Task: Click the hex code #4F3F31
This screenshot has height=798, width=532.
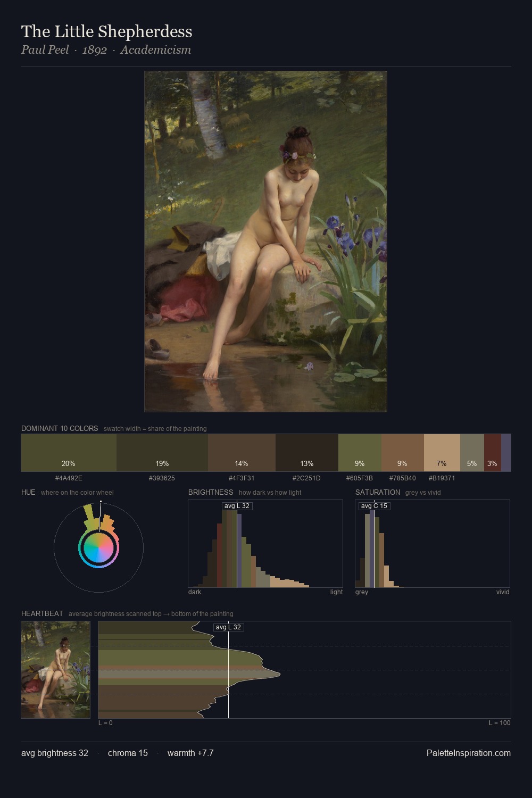Action: pyautogui.click(x=242, y=478)
